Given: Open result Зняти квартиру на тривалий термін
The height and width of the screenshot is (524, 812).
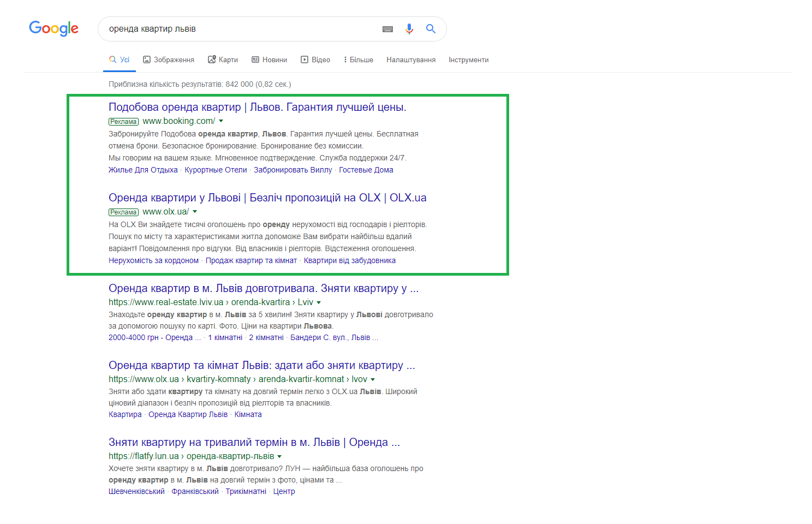Looking at the screenshot, I should coord(254,442).
